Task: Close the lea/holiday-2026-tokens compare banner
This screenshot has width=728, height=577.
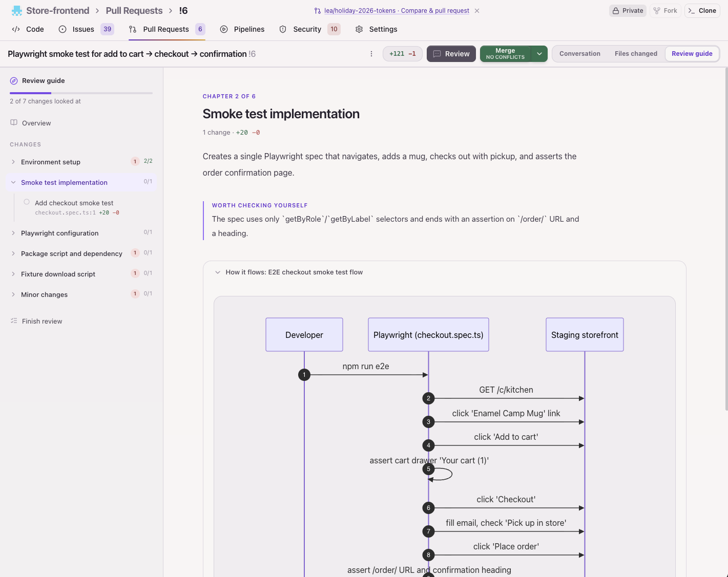Action: click(x=477, y=11)
